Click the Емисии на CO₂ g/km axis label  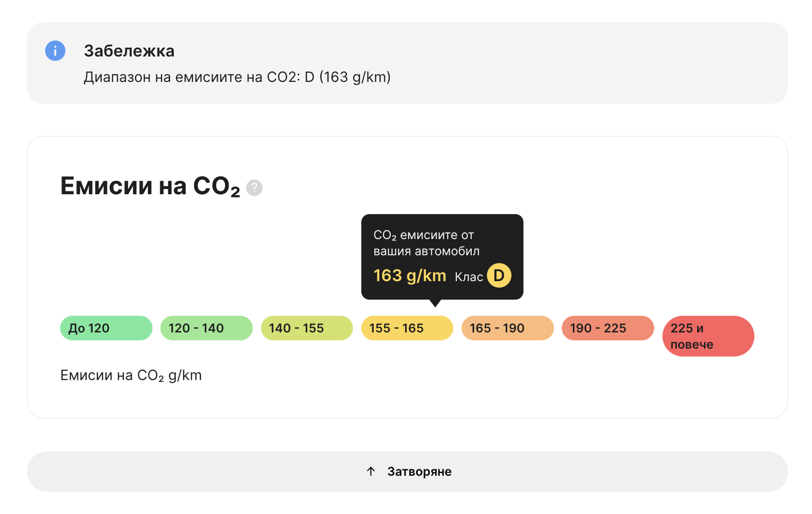coord(131,375)
